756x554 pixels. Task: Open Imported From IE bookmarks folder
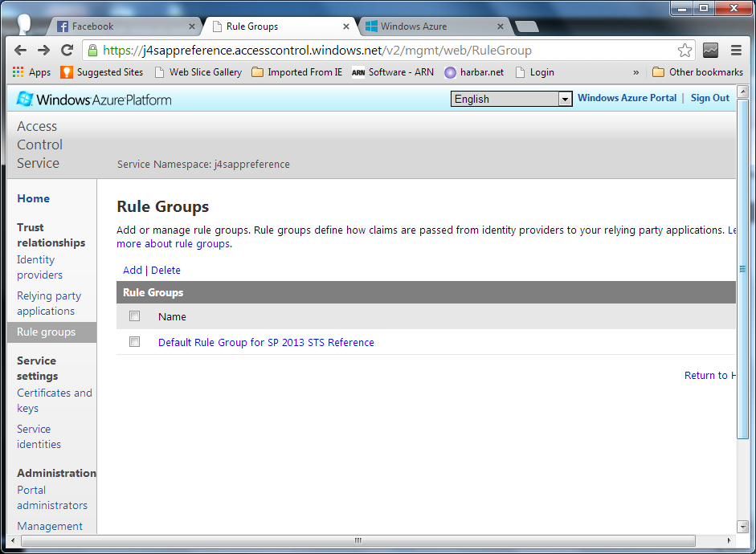(297, 72)
